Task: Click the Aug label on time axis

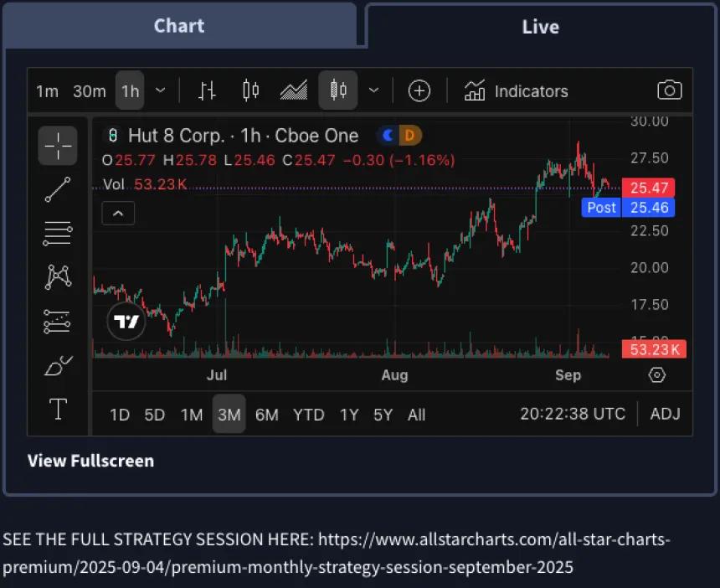Action: point(394,375)
